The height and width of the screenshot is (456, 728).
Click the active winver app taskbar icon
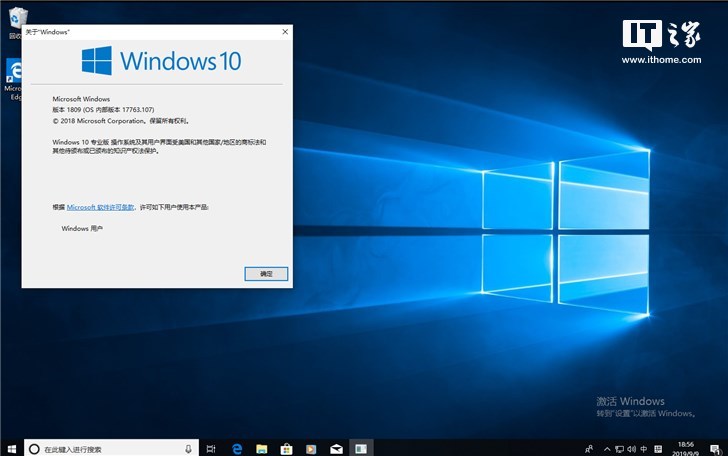click(x=361, y=449)
